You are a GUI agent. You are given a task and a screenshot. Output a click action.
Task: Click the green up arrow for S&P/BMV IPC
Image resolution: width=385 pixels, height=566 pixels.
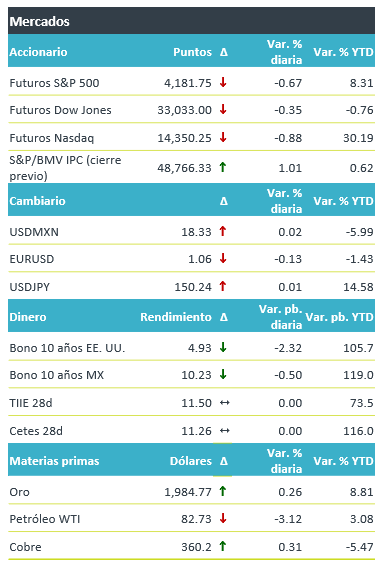click(223, 167)
